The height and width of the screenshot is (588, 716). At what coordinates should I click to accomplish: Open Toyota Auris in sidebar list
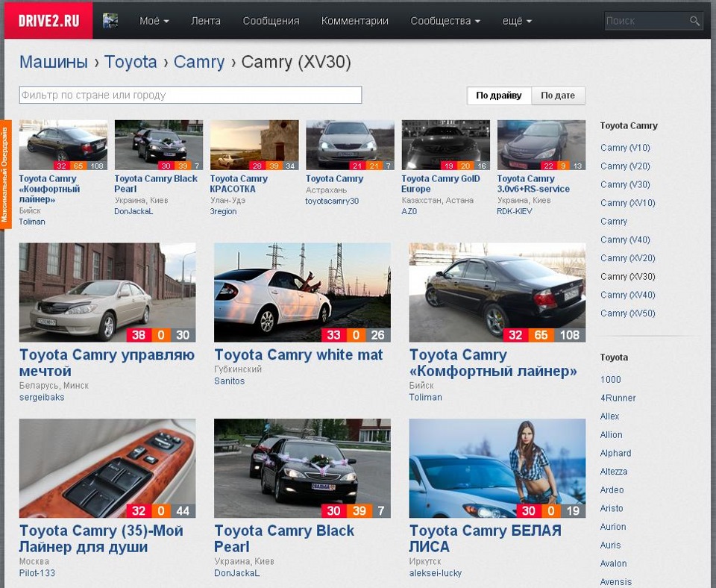[611, 545]
